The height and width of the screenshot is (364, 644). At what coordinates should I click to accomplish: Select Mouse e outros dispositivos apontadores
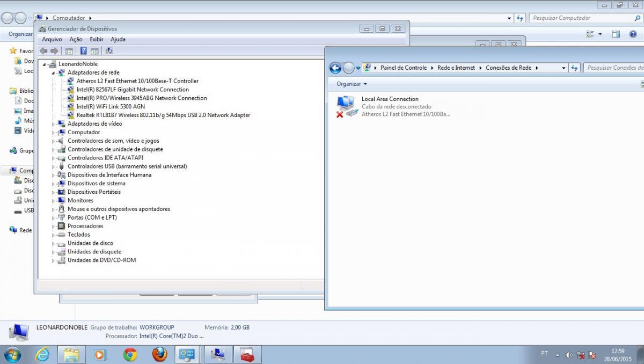[119, 209]
